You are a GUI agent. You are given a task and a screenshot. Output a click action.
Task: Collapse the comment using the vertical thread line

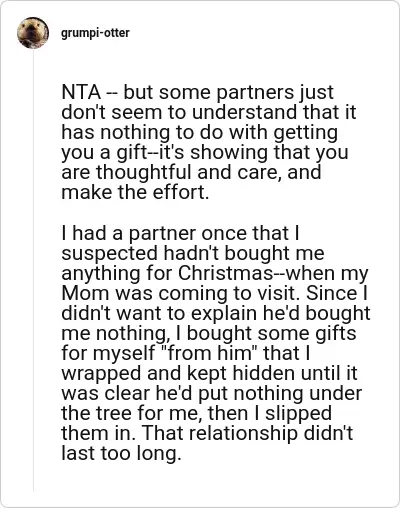tap(33, 271)
